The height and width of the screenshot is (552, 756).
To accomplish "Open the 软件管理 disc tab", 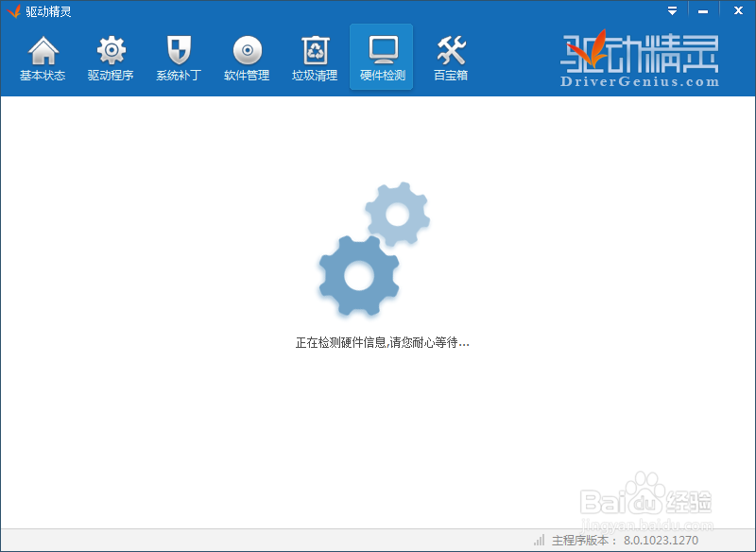I will point(247,57).
